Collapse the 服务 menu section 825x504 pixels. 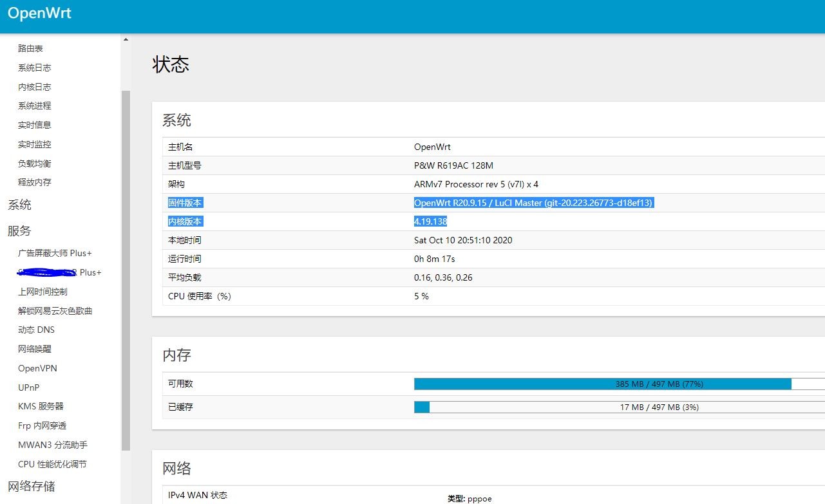coord(19,231)
